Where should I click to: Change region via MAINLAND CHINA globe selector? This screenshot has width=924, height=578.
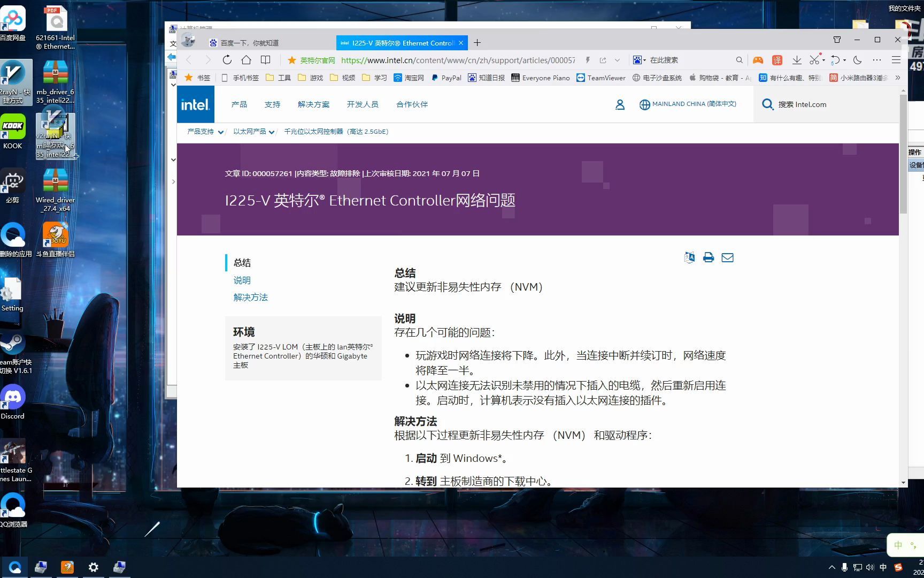(x=688, y=104)
